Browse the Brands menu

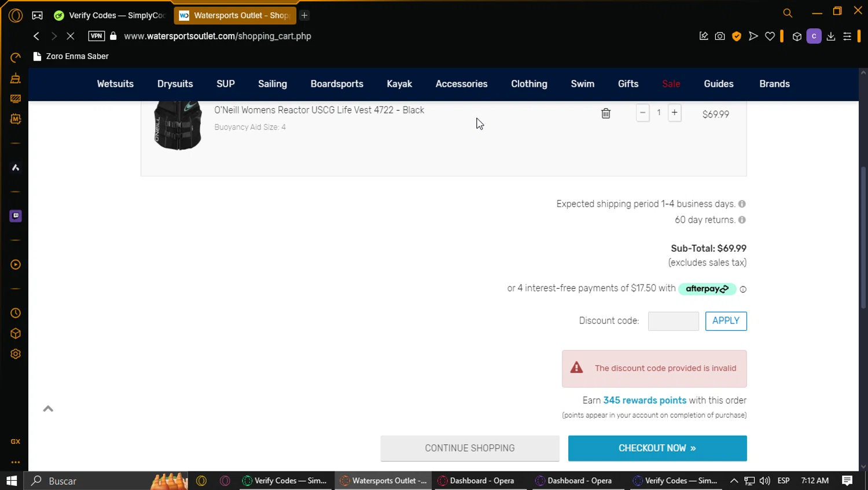[x=774, y=84]
